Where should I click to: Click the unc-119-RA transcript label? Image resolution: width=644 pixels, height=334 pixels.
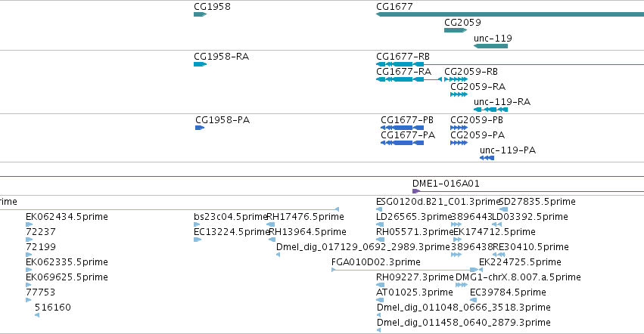point(502,102)
